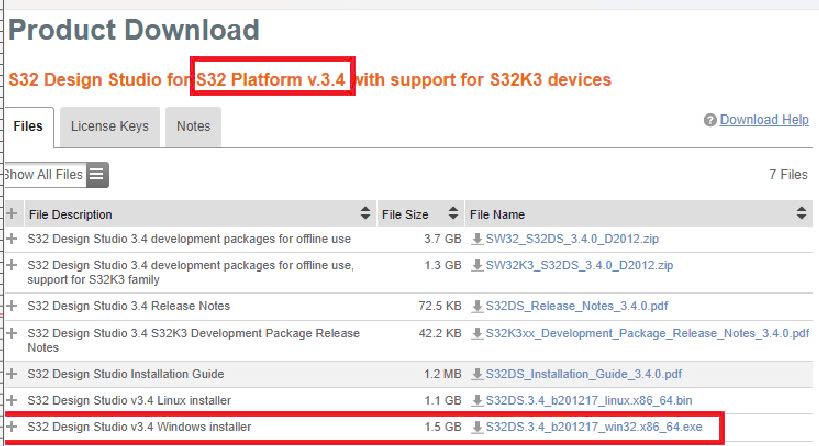Download S32DS.3.4_b201217_win32.x86_64.exe file

(x=595, y=427)
